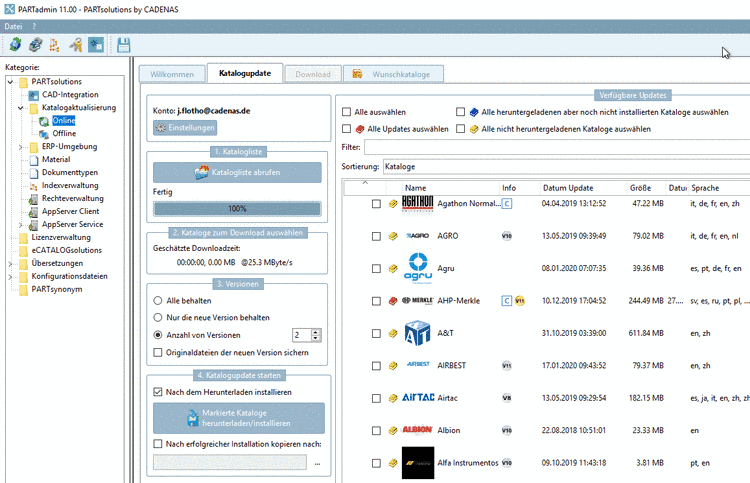Click the Einstellungen button
Image resolution: width=750 pixels, height=483 pixels.
[185, 128]
